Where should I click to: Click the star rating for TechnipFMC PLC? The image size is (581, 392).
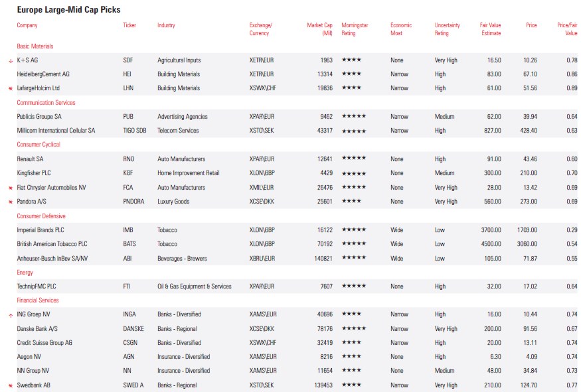pos(353,287)
